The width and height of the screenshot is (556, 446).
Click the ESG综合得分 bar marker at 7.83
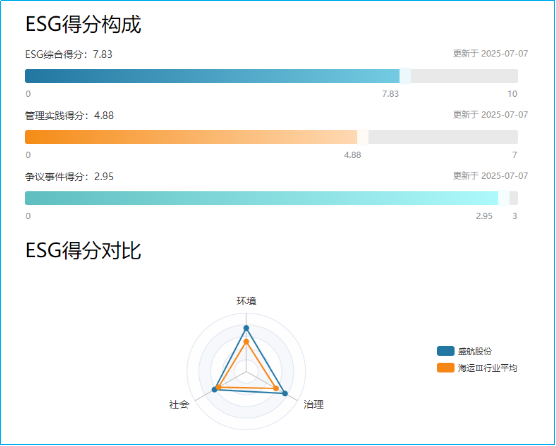point(405,76)
